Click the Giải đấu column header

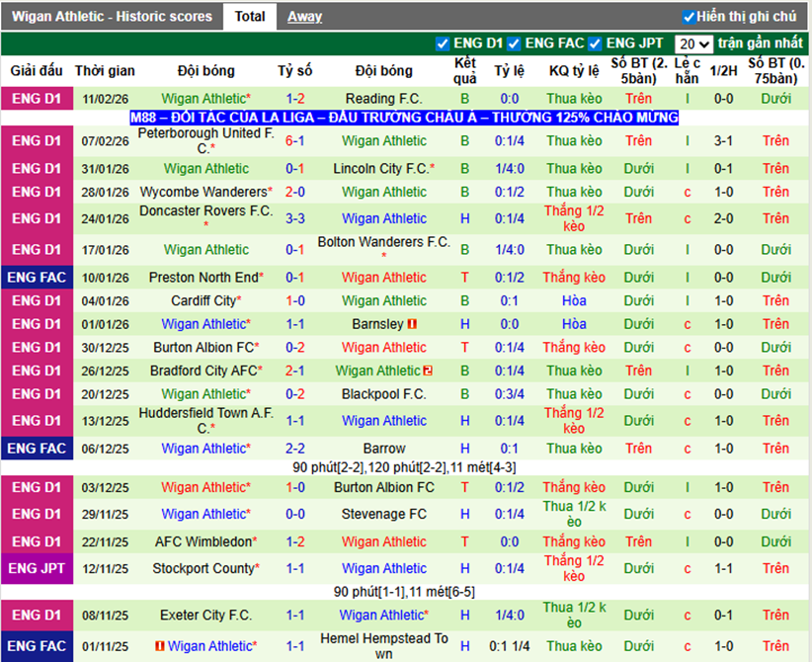tap(37, 71)
